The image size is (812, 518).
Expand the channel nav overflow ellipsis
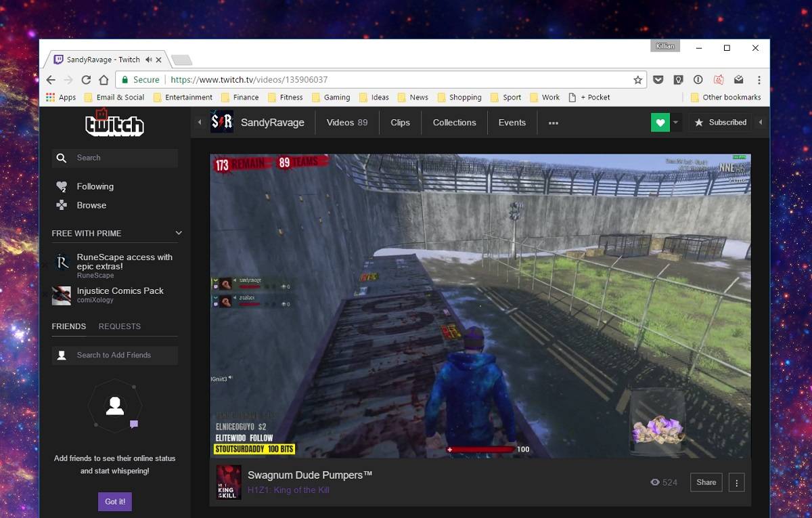[x=554, y=123]
